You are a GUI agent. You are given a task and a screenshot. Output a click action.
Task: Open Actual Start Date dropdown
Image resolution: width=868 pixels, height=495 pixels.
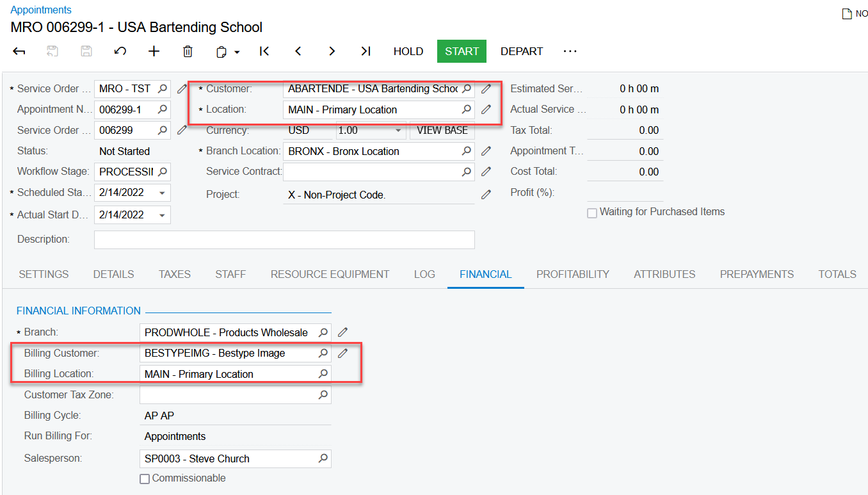(162, 215)
